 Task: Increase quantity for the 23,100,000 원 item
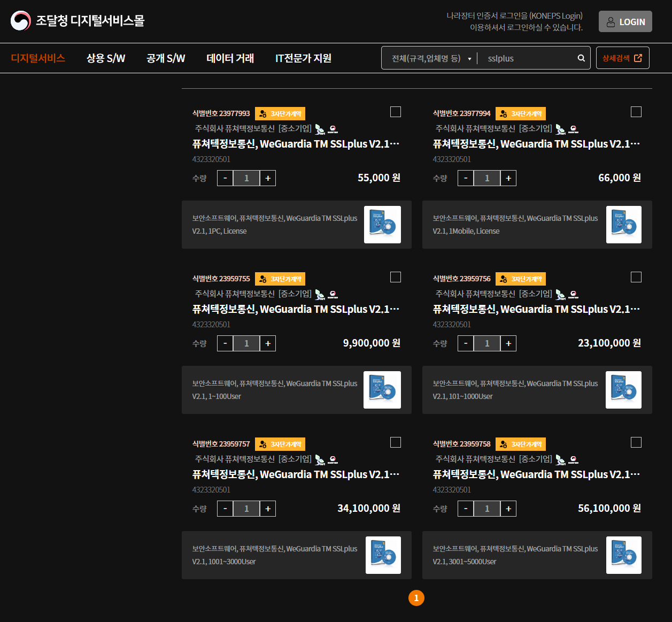[x=508, y=343]
